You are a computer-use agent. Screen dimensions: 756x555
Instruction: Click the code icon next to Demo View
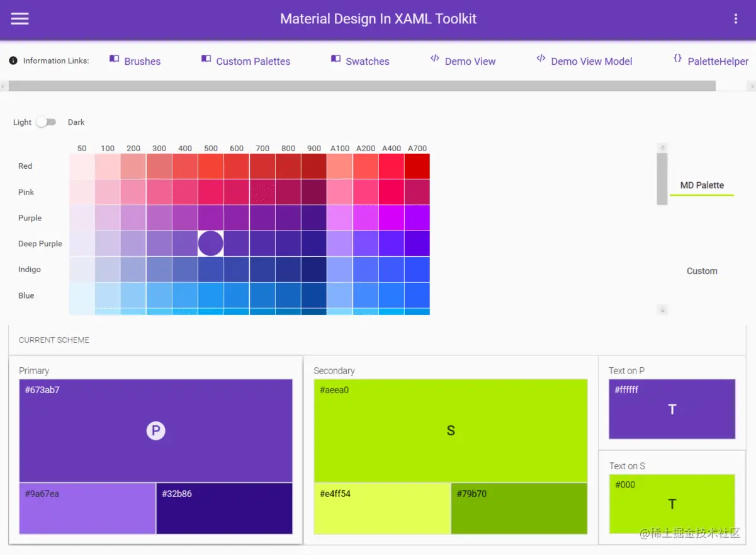pyautogui.click(x=434, y=59)
